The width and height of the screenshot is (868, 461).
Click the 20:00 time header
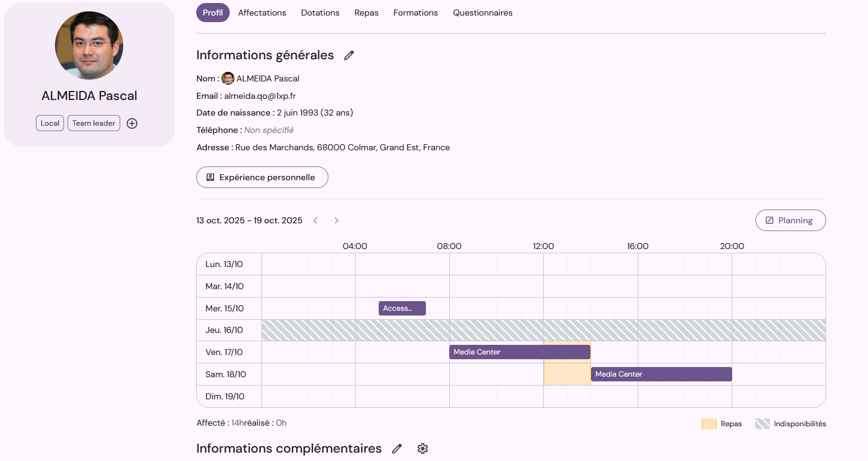point(732,246)
